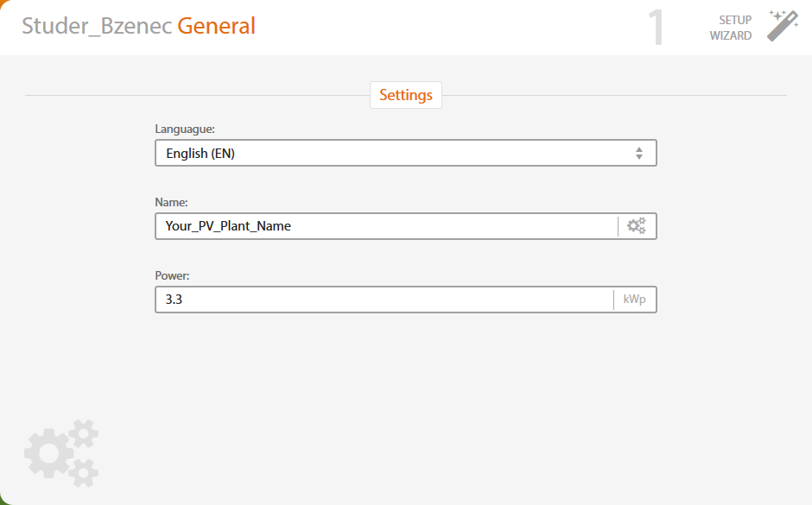Select the Settings section tab
Screen dimensions: 812x505
(405, 95)
